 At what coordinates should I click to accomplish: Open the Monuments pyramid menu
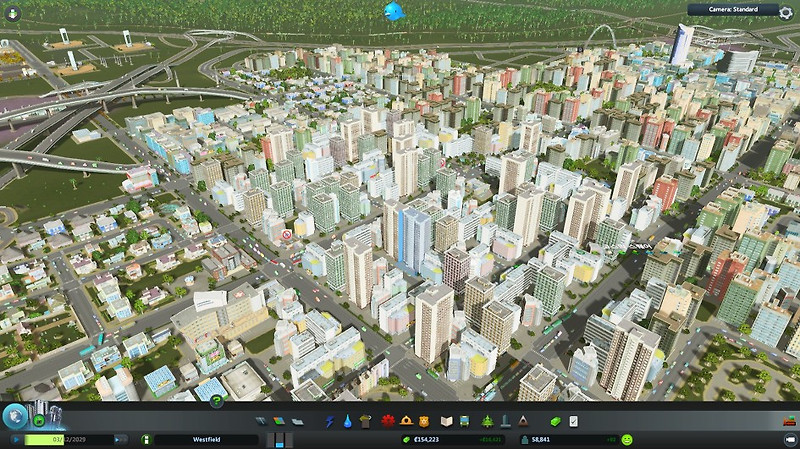(523, 421)
